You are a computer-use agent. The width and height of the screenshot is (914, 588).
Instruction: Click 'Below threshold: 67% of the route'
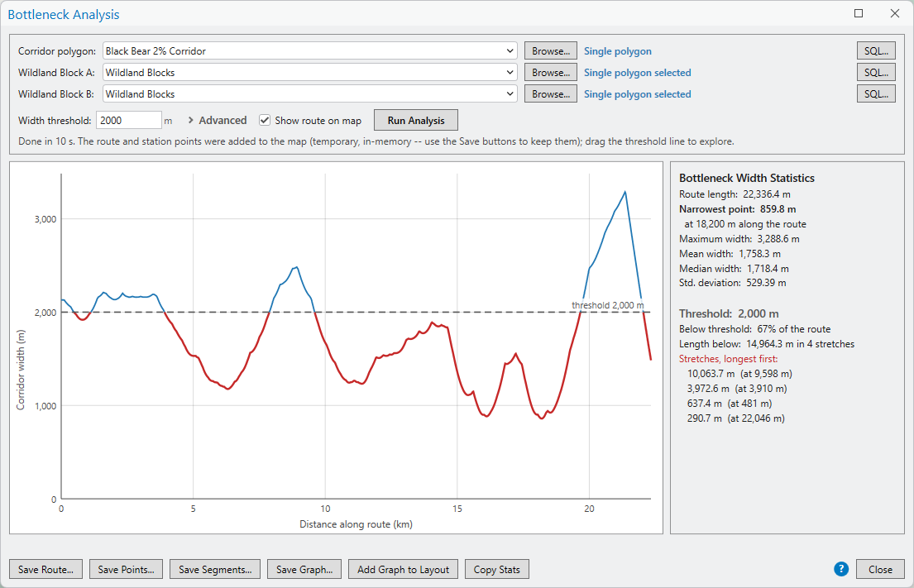755,329
